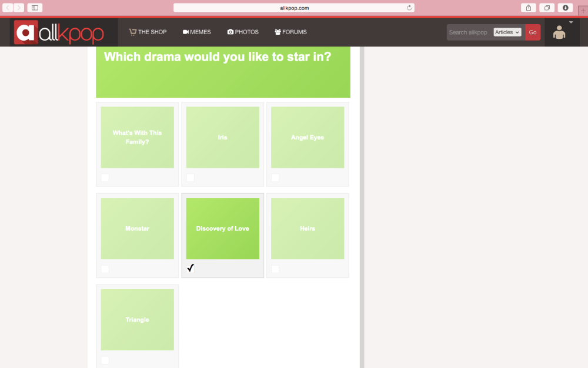This screenshot has height=368, width=588.
Task: Open THE SHOP menu item
Action: [x=148, y=32]
